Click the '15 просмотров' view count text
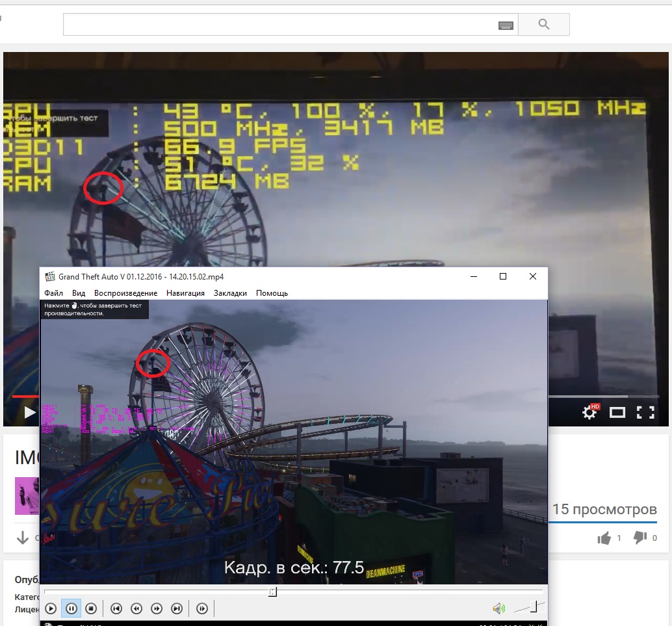This screenshot has width=672, height=626. click(604, 510)
